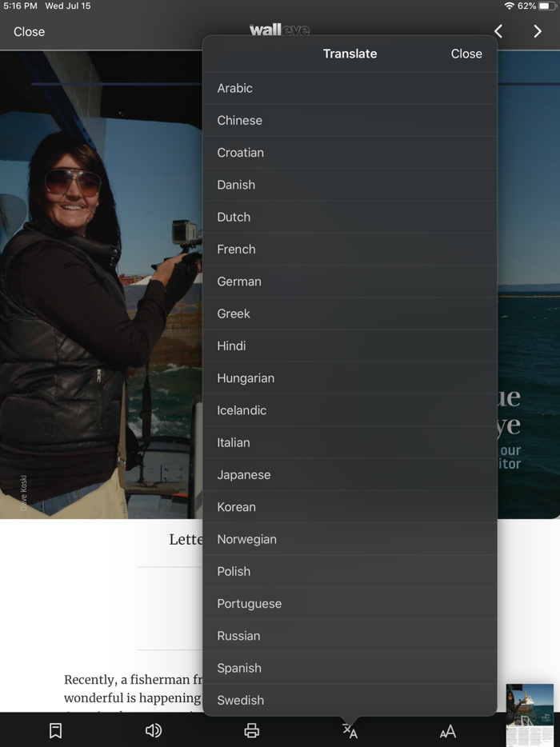Tap the bookmark icon in bottom toolbar

pos(56,730)
